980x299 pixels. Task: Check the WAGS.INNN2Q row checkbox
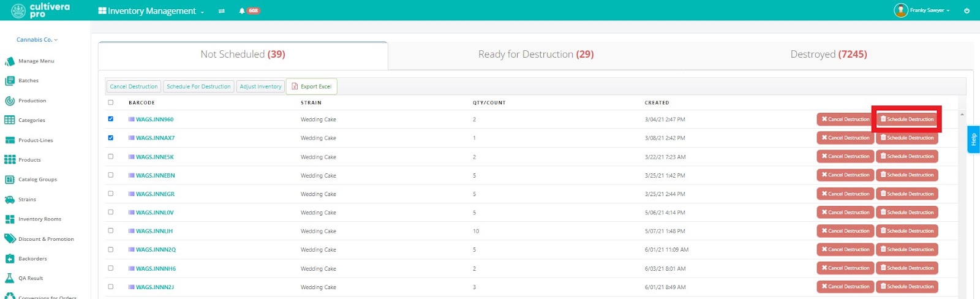click(x=111, y=249)
